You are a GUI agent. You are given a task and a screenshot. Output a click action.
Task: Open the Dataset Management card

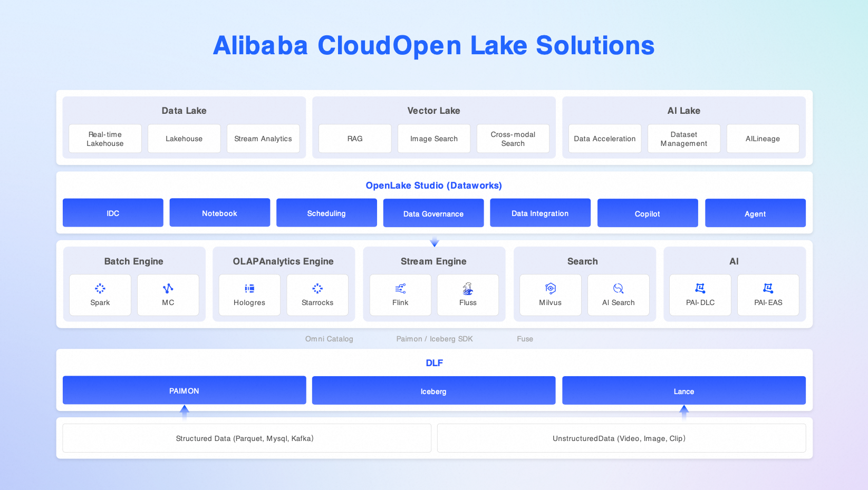(684, 139)
